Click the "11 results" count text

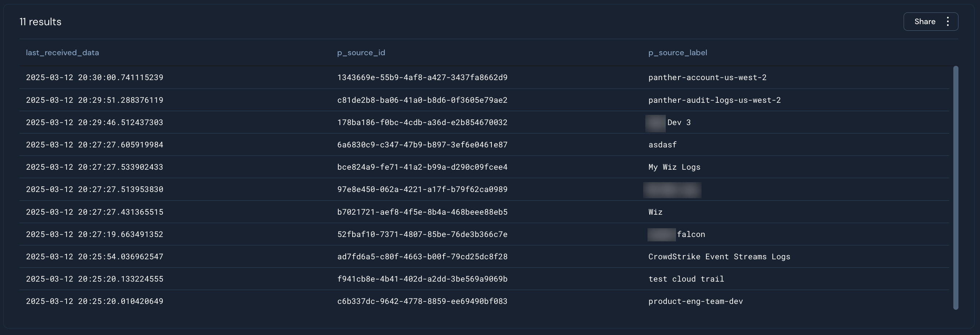pyautogui.click(x=40, y=22)
